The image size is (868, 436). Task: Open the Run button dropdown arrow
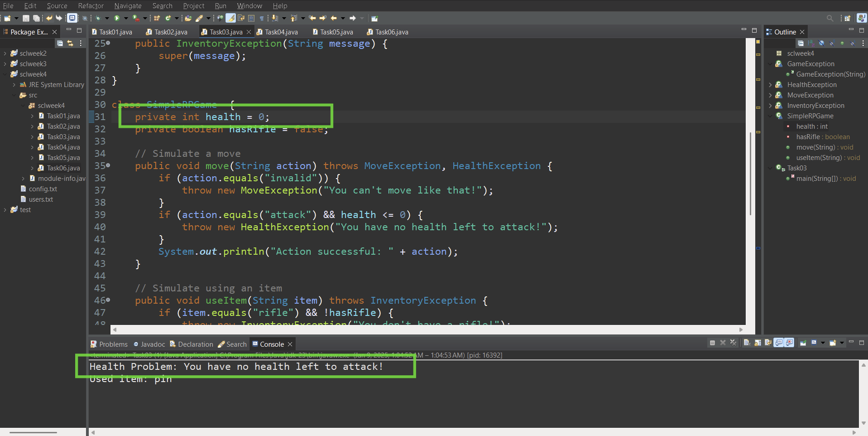click(126, 18)
